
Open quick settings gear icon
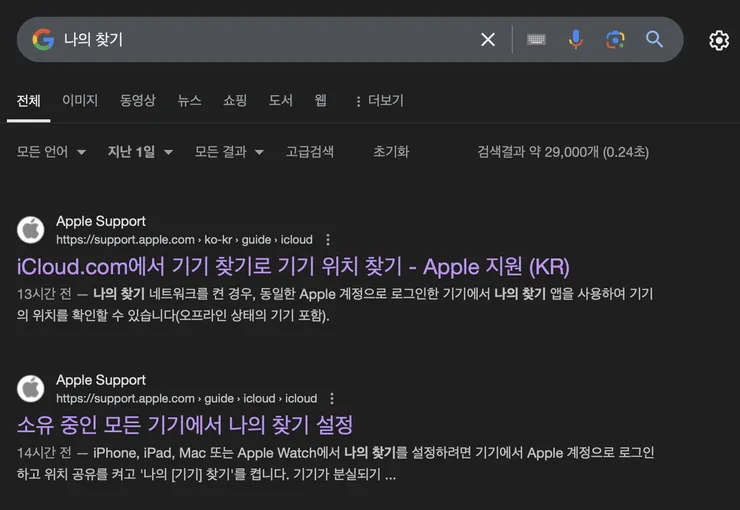pyautogui.click(x=719, y=40)
